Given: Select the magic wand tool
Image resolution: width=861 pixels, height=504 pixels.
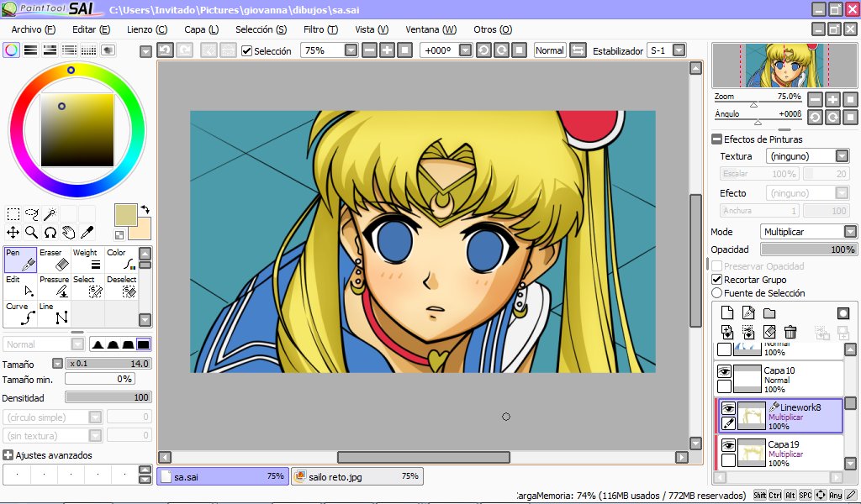Looking at the screenshot, I should 50,214.
